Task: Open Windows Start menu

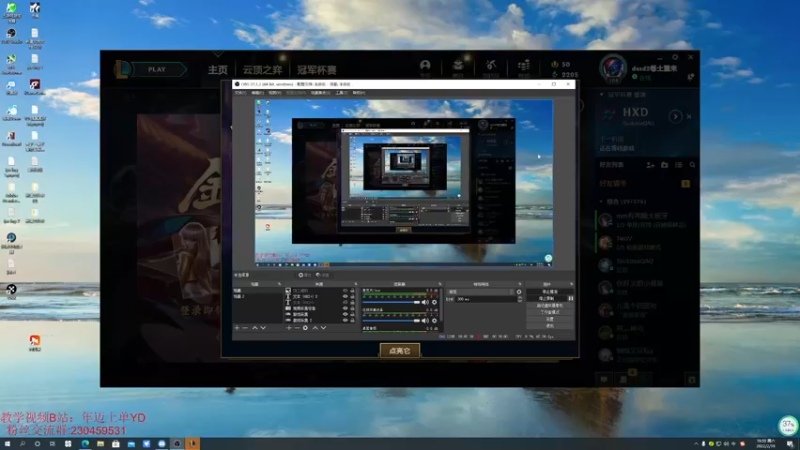Action: 7,444
